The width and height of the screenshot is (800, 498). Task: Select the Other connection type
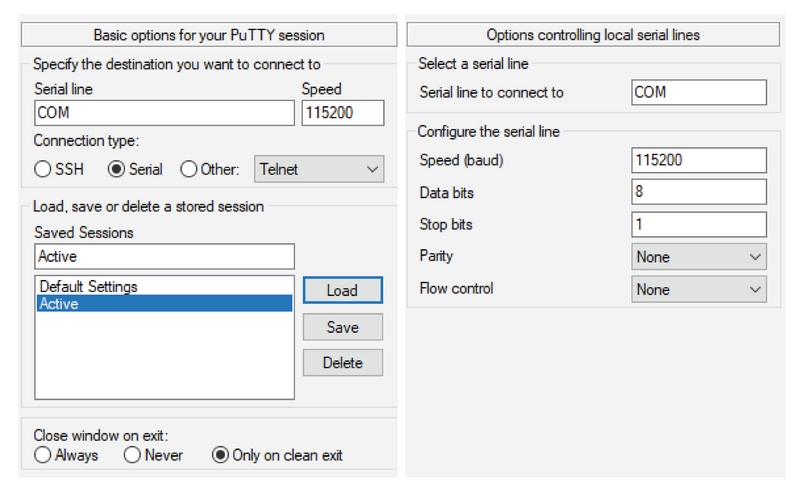(x=189, y=170)
